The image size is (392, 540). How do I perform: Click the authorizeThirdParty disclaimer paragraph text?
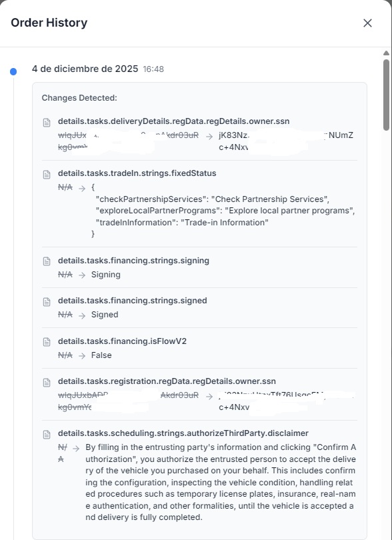click(221, 482)
